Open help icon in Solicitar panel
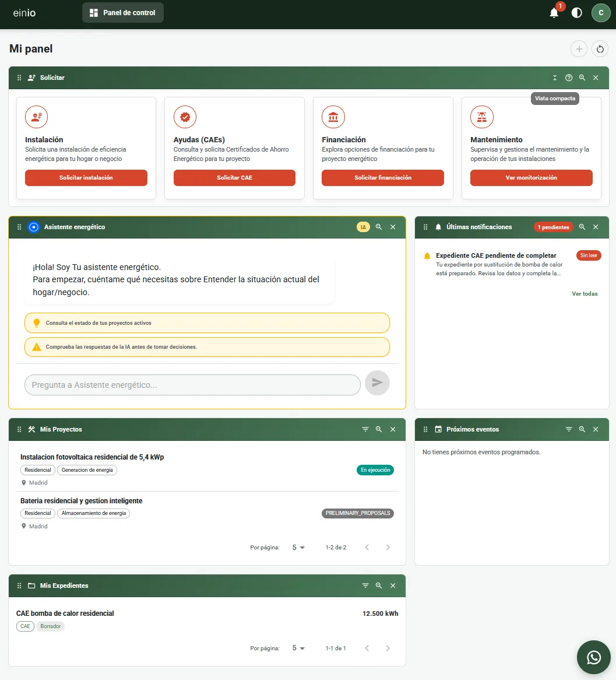Image resolution: width=616 pixels, height=680 pixels. (x=569, y=78)
